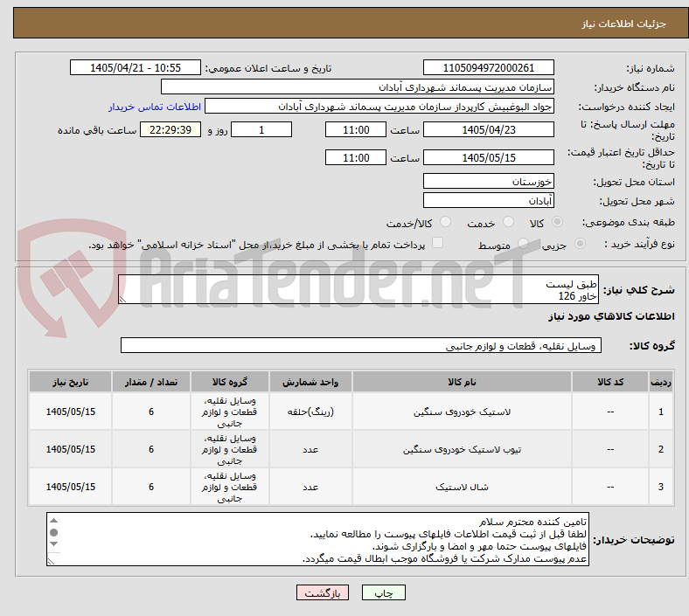Click the جزئیات اطلاعات نیاز page title
Screen dimensions: 689x616
(x=624, y=24)
